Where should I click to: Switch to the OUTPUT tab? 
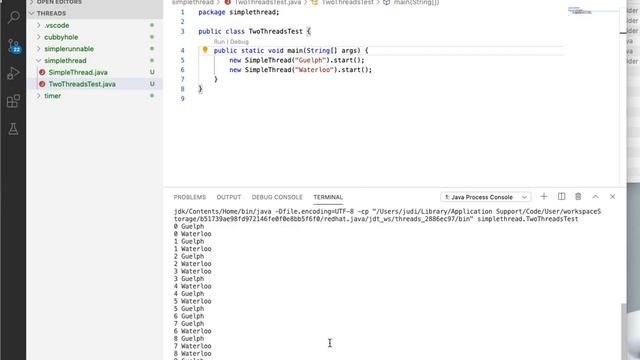(x=229, y=197)
